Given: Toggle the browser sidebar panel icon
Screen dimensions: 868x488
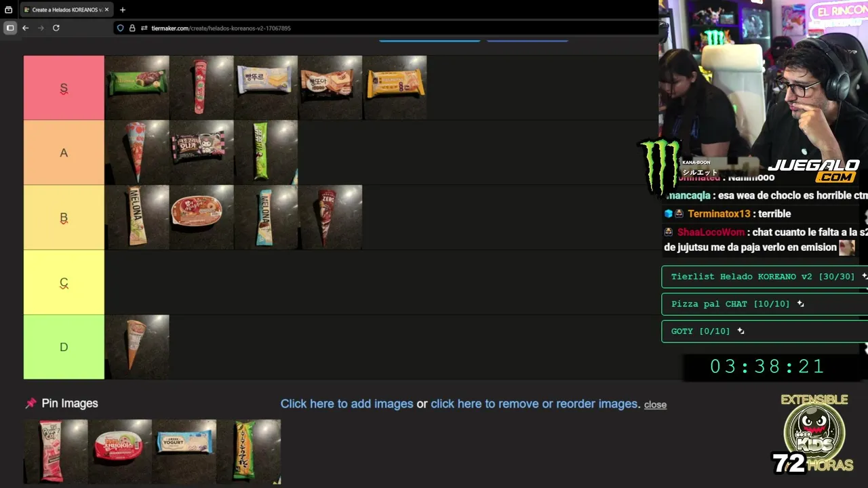Looking at the screenshot, I should 10,28.
